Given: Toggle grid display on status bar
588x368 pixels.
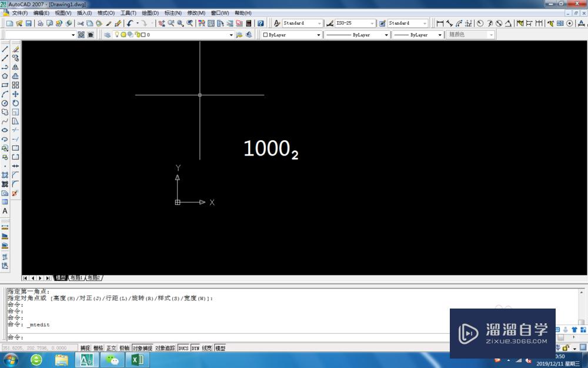Looking at the screenshot, I should click(98, 347).
